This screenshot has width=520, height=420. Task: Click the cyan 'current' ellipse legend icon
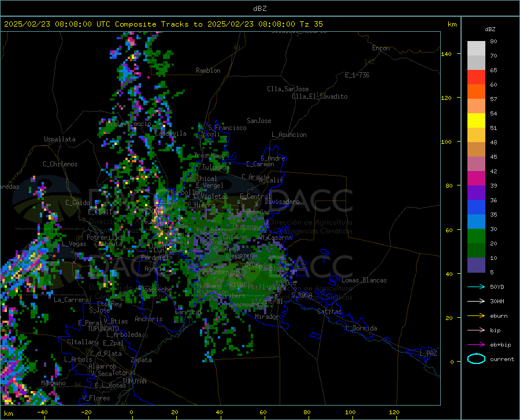point(476,359)
